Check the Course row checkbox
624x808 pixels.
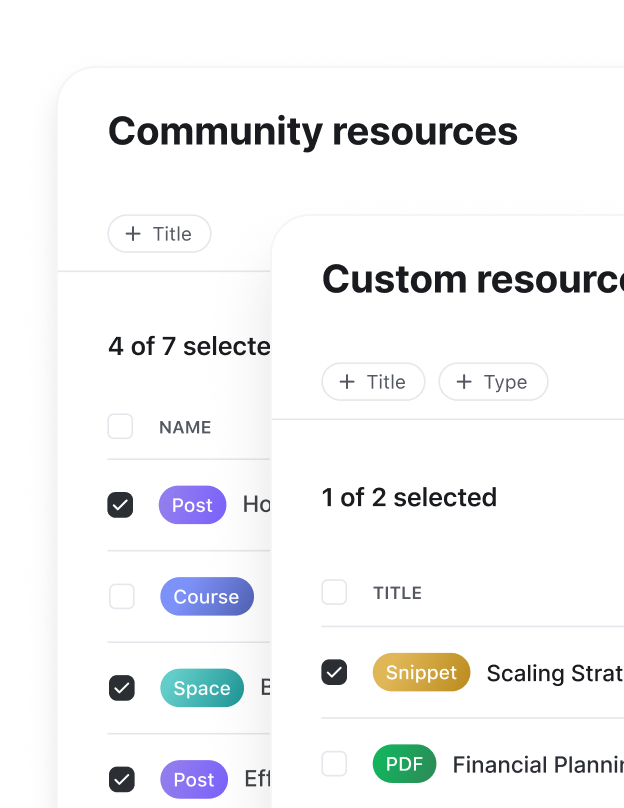click(x=121, y=597)
